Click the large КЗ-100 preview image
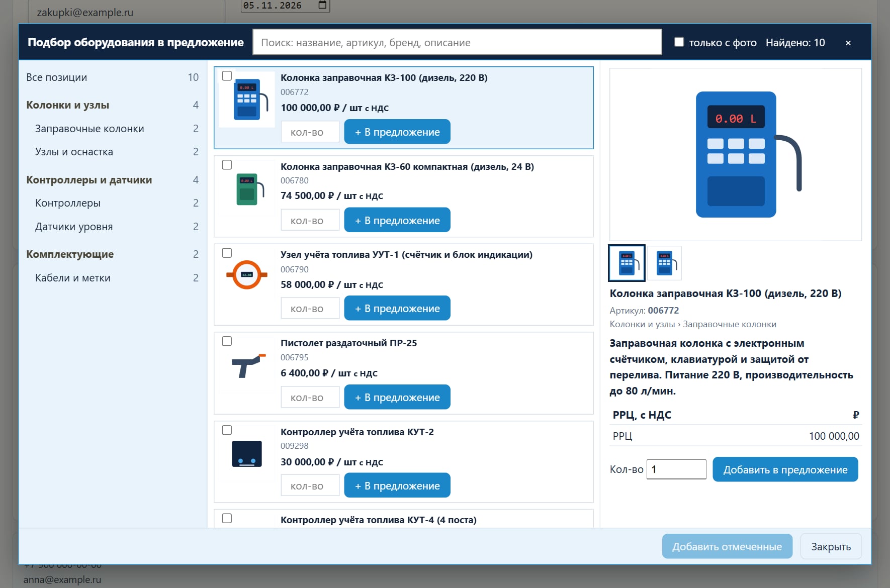The height and width of the screenshot is (588, 890). click(x=736, y=154)
